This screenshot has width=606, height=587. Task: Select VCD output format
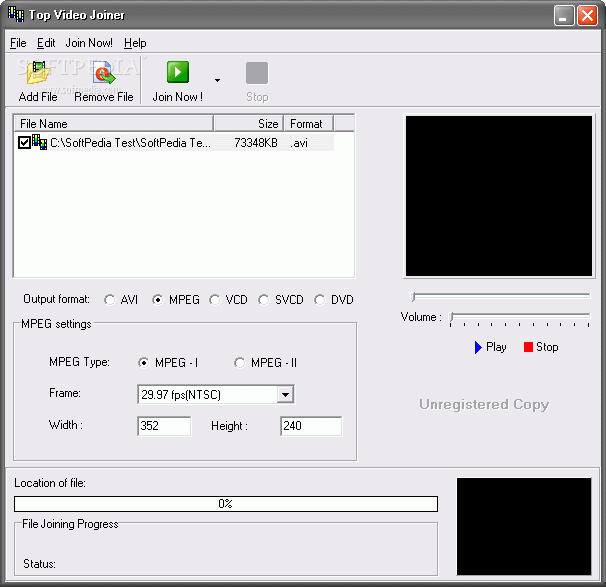pos(214,300)
